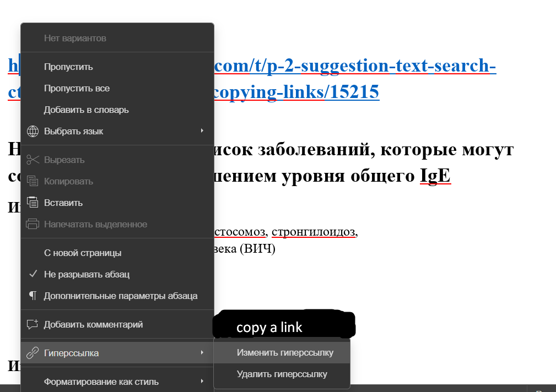Click the comment bubble icon

(x=33, y=324)
